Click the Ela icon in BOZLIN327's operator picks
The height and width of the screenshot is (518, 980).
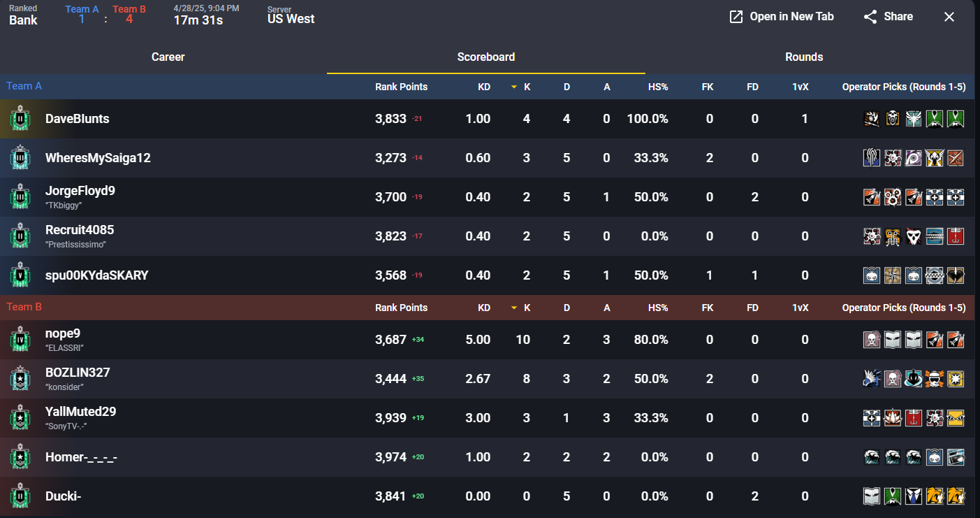pyautogui.click(x=872, y=378)
